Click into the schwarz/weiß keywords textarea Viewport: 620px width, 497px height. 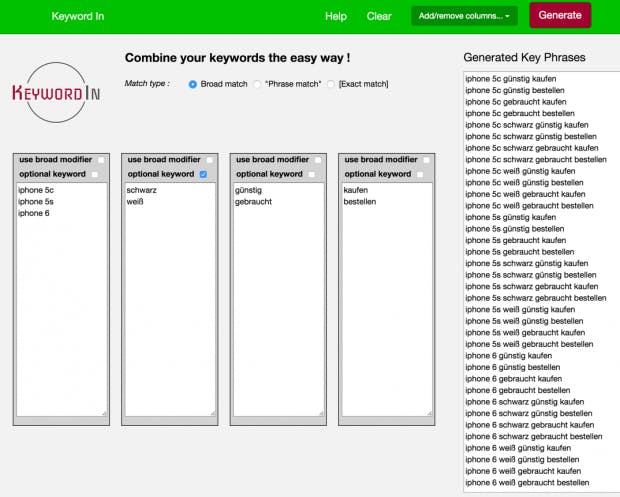point(170,299)
